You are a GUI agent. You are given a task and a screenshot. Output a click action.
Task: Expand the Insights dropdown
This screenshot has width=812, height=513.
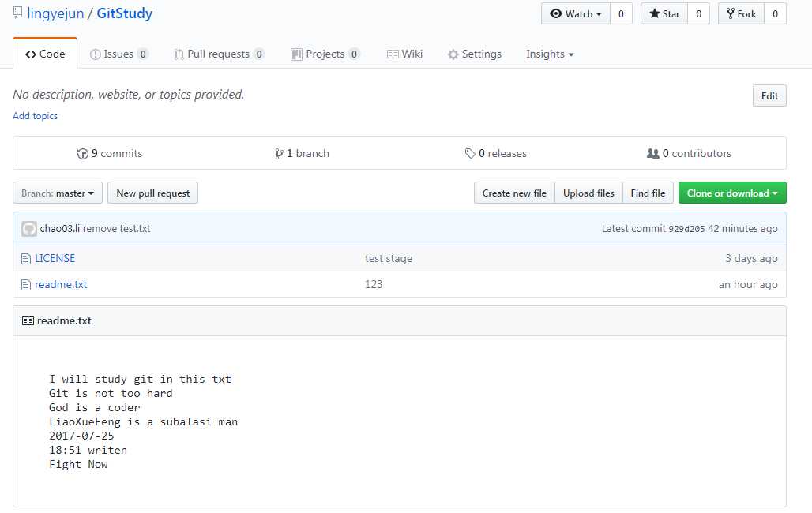click(x=550, y=54)
